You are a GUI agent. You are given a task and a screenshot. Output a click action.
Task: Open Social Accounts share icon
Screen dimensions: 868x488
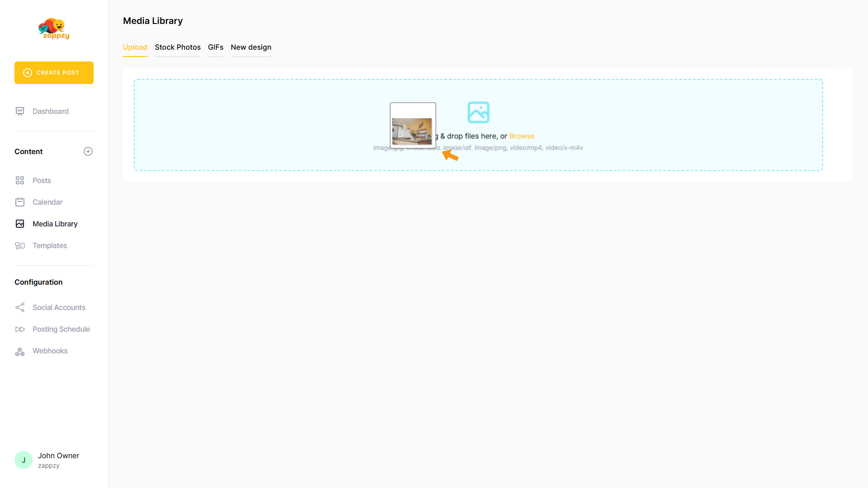click(x=20, y=307)
